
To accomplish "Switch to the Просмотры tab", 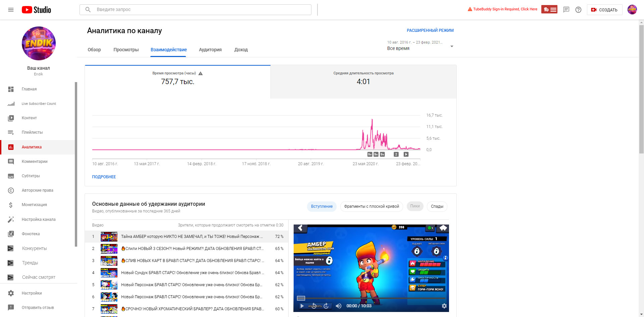I will point(126,50).
